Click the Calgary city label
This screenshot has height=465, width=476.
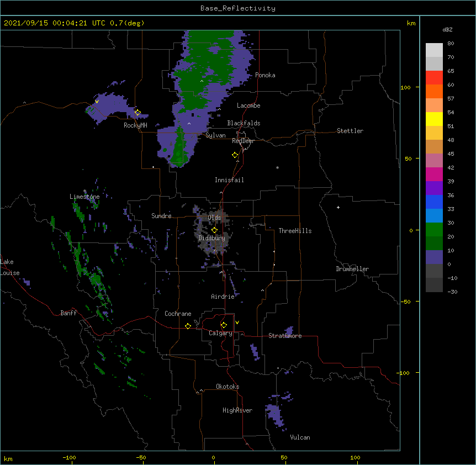(x=220, y=333)
